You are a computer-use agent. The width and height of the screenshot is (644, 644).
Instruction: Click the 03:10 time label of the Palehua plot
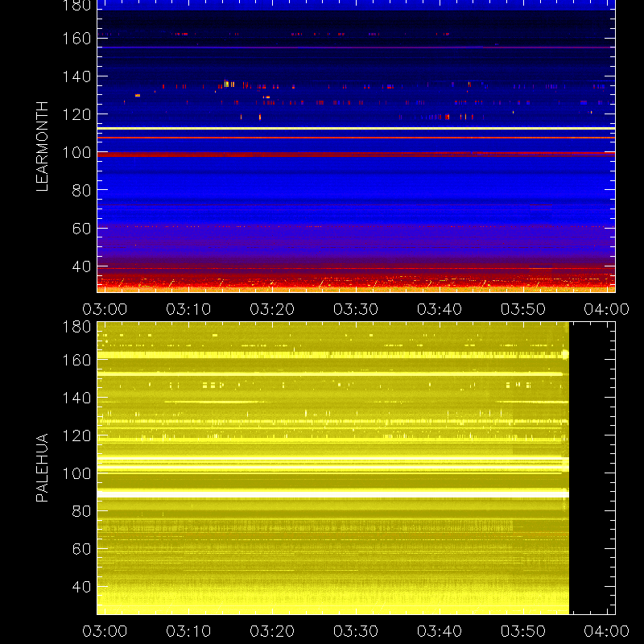[188, 631]
